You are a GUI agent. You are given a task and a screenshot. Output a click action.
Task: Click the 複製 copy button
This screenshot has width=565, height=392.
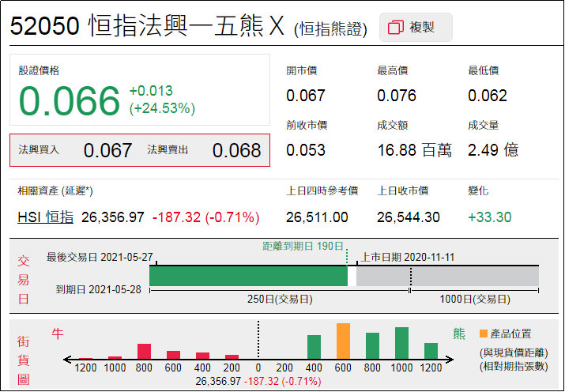[x=416, y=28]
